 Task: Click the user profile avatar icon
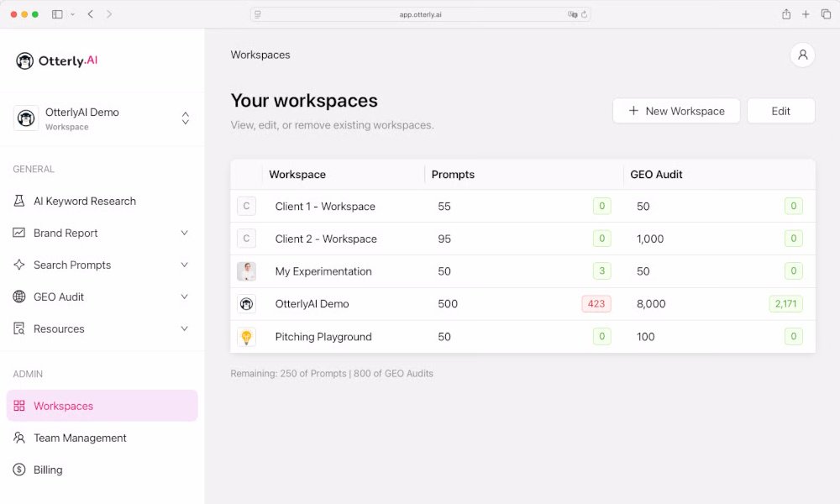tap(802, 55)
